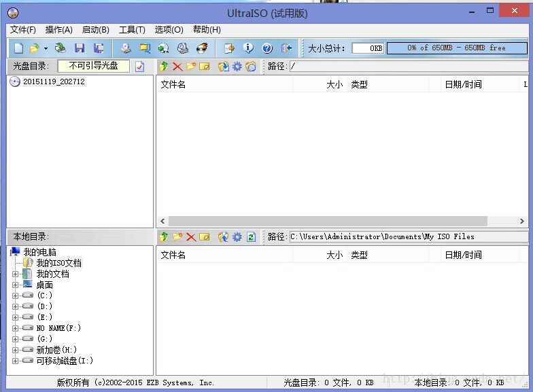Screen dimensions: 533x392
Task: Expand the (D:) drive node
Action: (15, 307)
